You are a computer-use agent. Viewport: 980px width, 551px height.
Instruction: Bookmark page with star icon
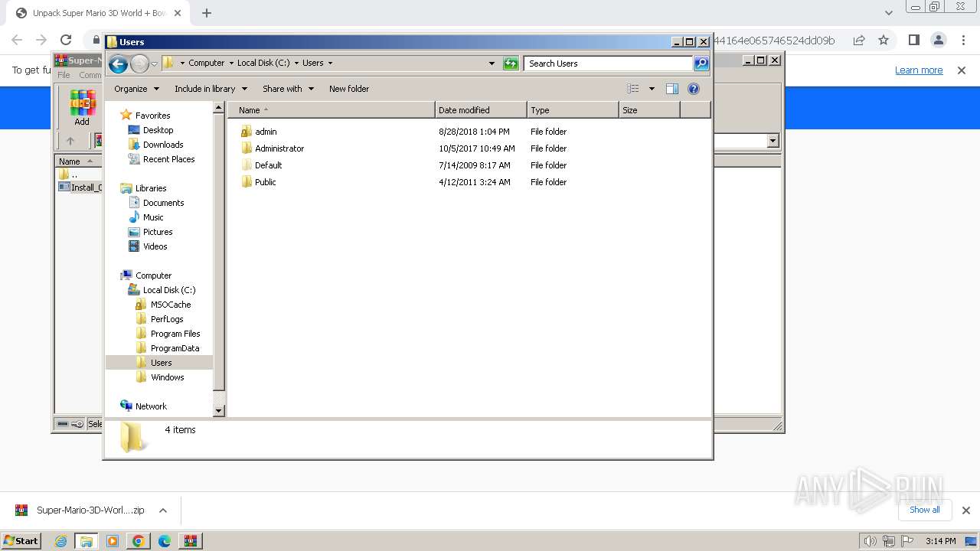click(884, 40)
